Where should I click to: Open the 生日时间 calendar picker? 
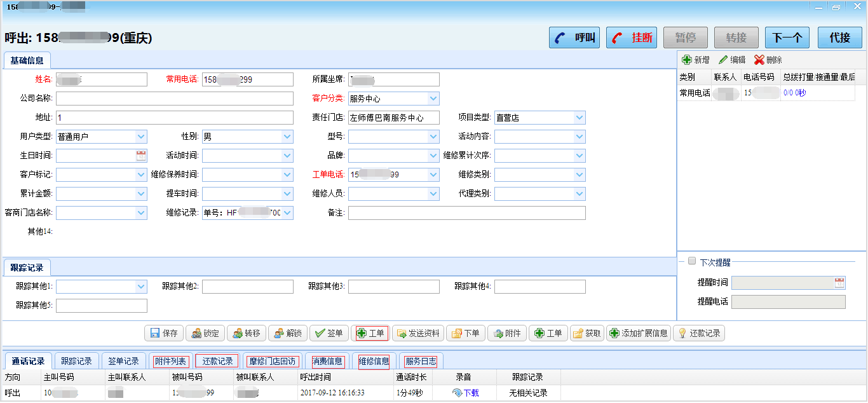click(141, 156)
